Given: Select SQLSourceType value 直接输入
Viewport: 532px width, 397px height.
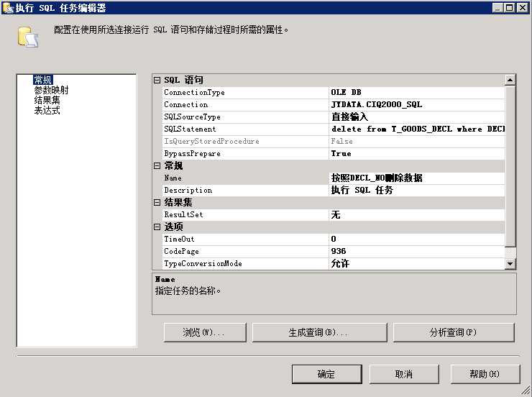Looking at the screenshot, I should pyautogui.click(x=417, y=117).
